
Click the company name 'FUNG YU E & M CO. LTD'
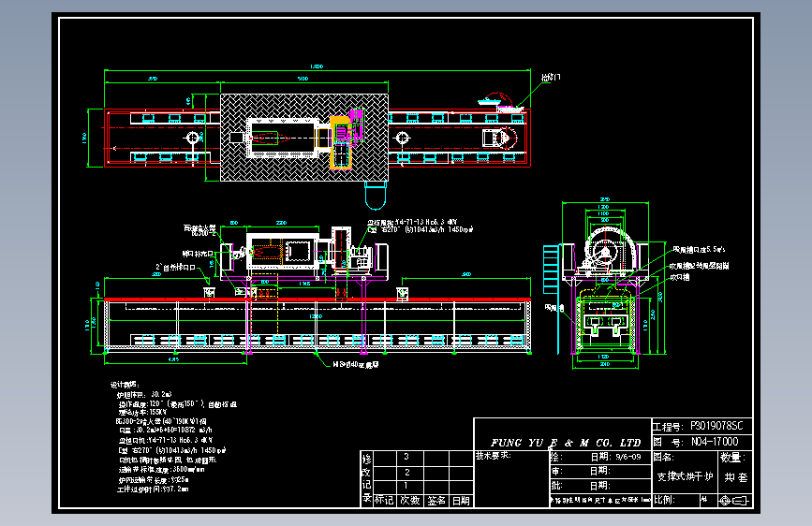tap(566, 443)
